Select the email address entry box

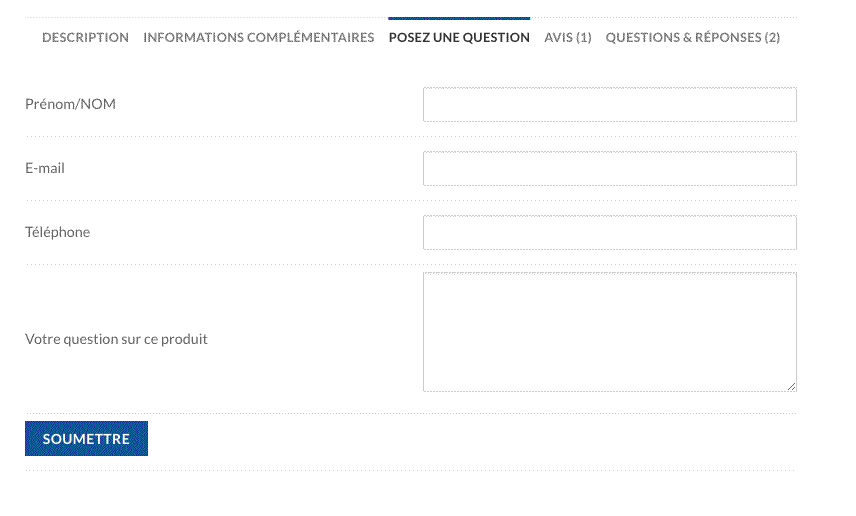(609, 169)
